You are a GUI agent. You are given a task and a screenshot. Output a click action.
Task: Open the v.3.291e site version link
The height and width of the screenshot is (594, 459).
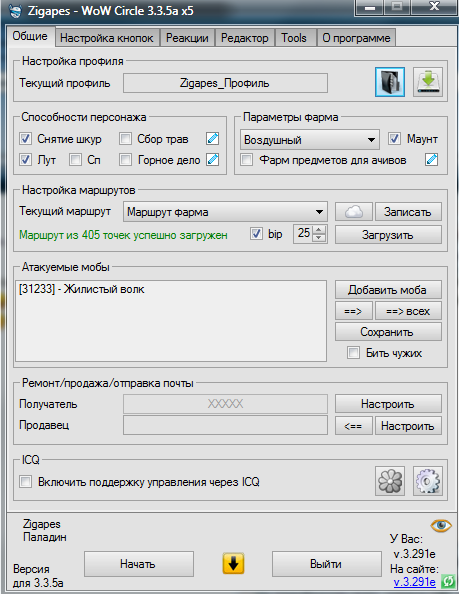click(x=415, y=581)
